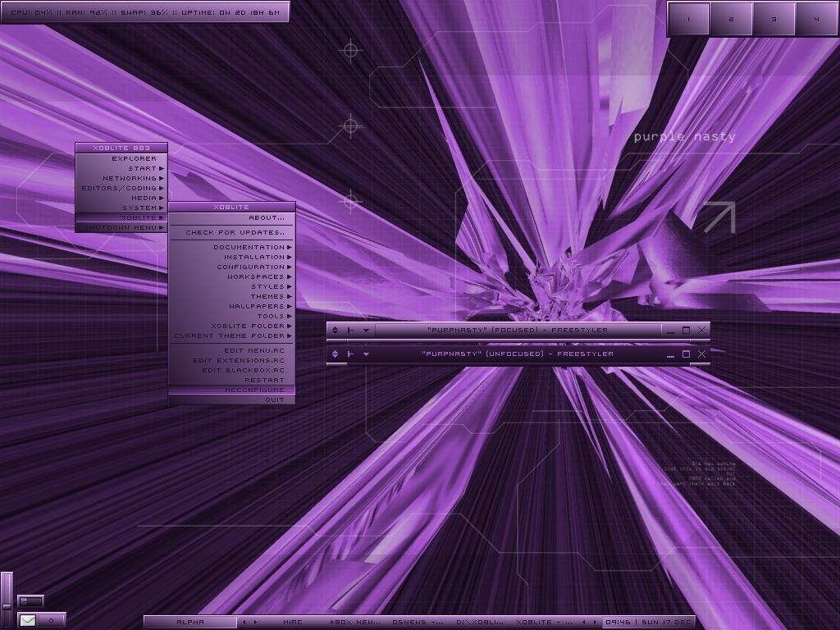Click the unfocused "PURPNASTY" window title text
The width and height of the screenshot is (840, 630).
pyautogui.click(x=518, y=354)
